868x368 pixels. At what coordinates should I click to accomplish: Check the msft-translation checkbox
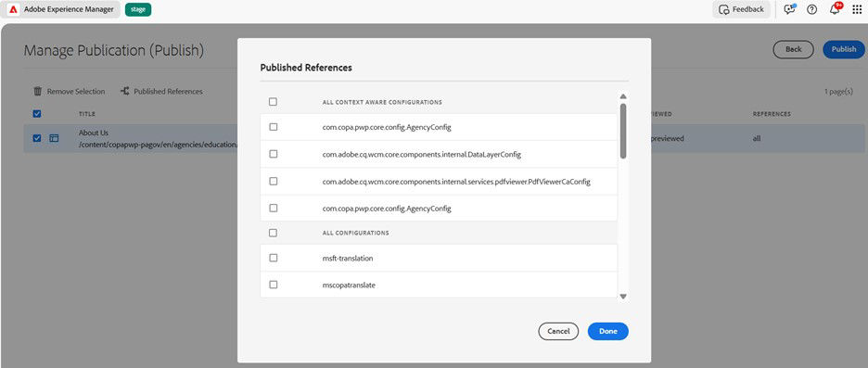pos(273,258)
